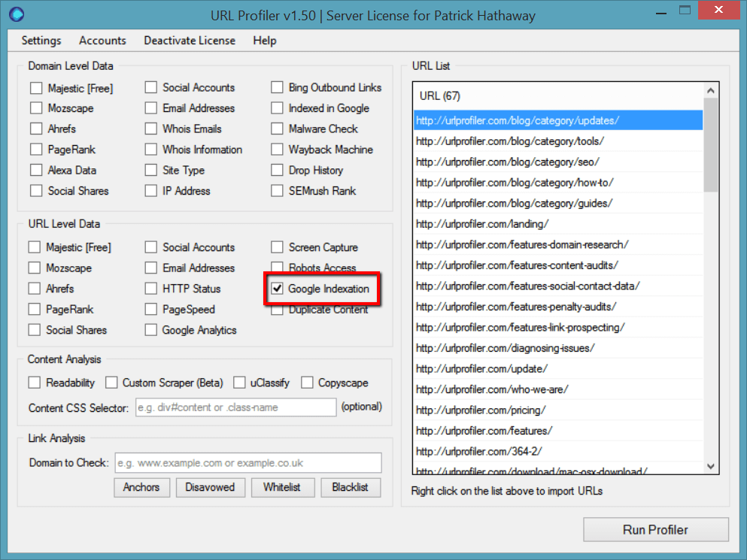Tick the Alexa Data checkbox

pos(36,170)
